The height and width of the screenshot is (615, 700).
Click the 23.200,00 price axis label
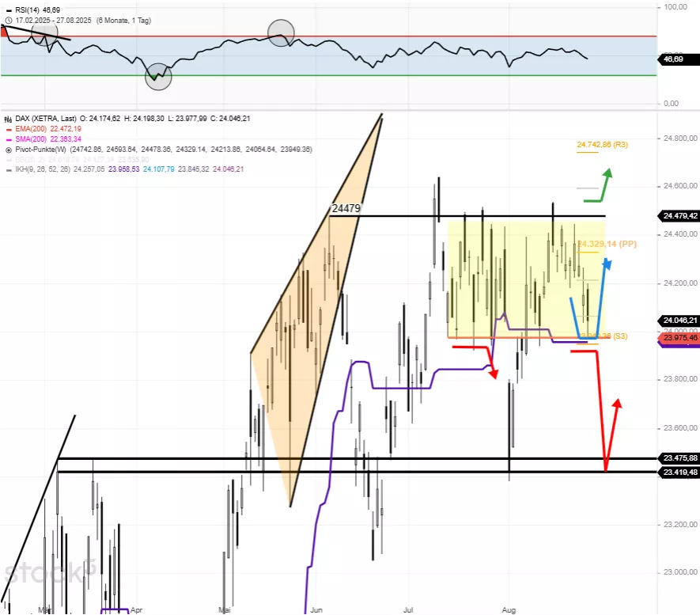680,525
